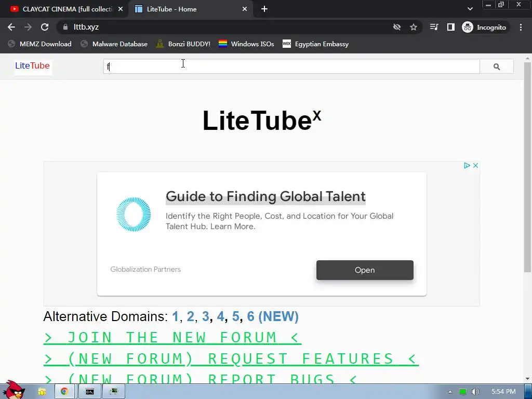532x399 pixels.
Task: Click the ad's circular blue logo
Action: click(134, 215)
